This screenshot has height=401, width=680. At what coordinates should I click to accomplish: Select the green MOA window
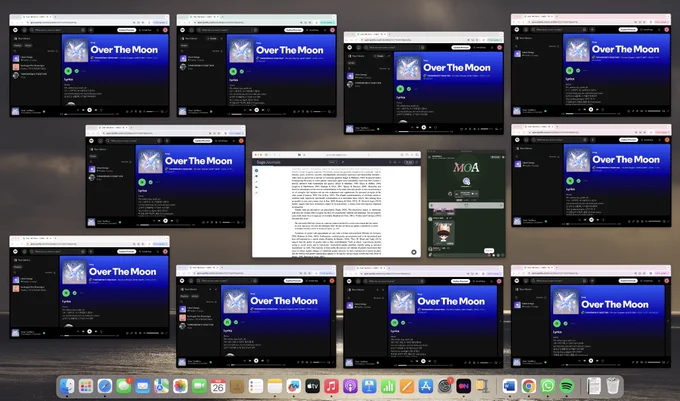tap(466, 204)
